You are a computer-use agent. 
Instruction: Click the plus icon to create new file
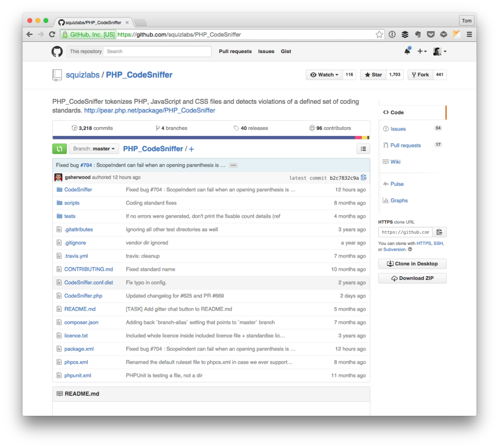[191, 149]
